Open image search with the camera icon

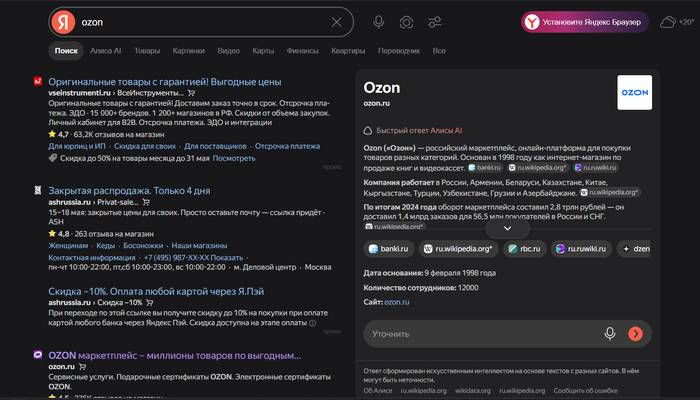point(406,22)
